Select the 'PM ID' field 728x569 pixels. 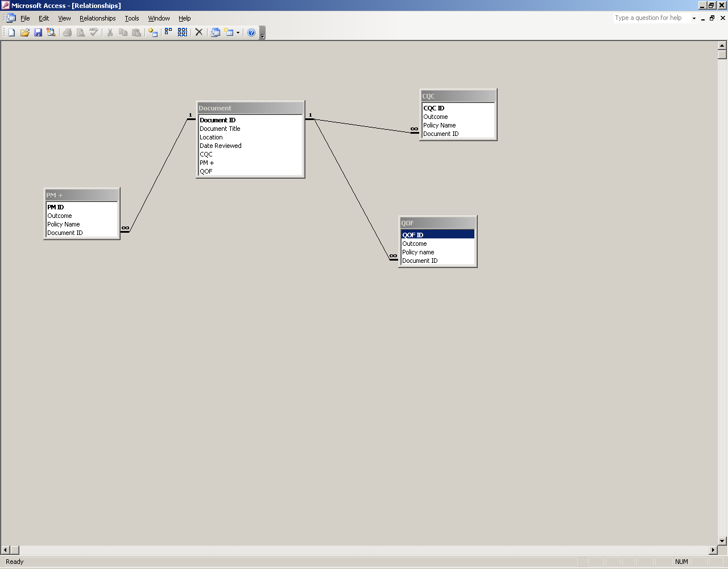tap(82, 207)
